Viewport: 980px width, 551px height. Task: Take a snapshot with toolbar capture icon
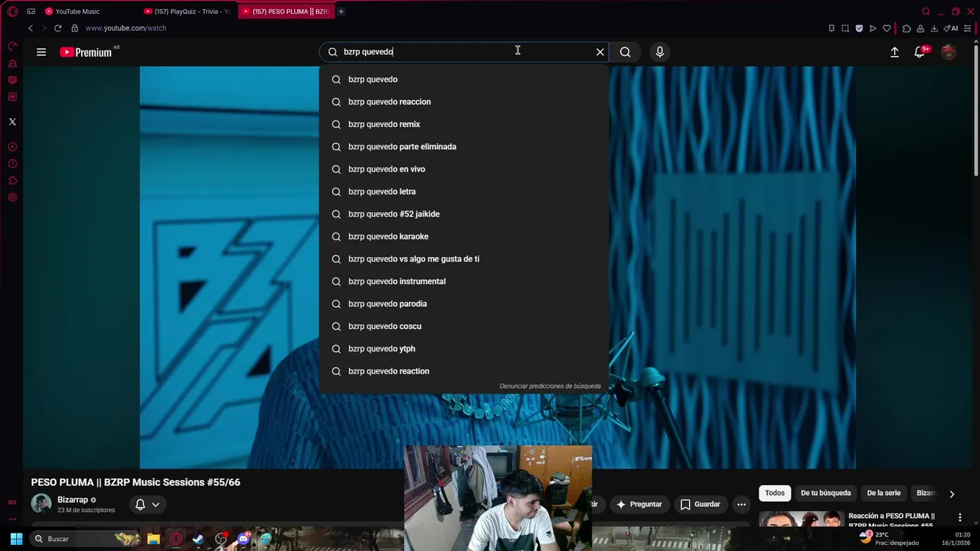pyautogui.click(x=845, y=28)
